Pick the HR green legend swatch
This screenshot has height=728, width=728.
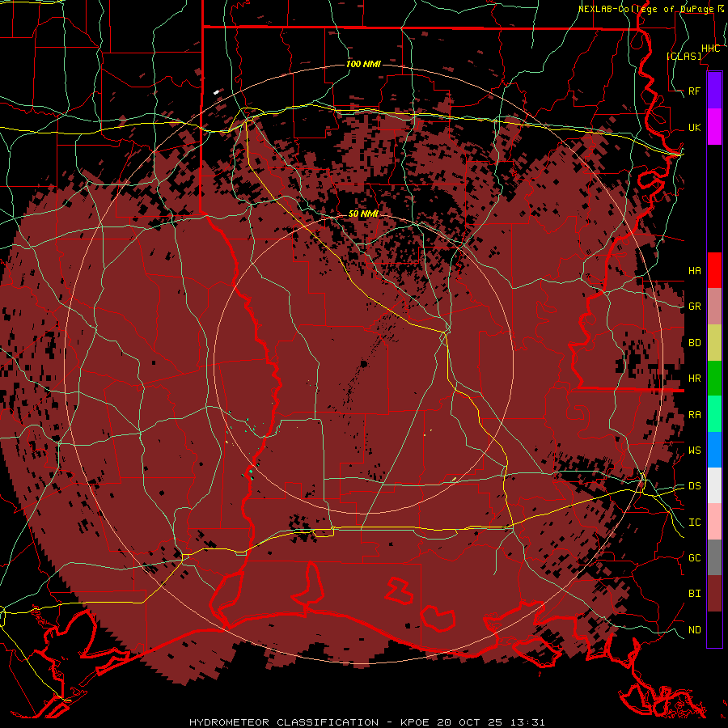[x=714, y=378]
